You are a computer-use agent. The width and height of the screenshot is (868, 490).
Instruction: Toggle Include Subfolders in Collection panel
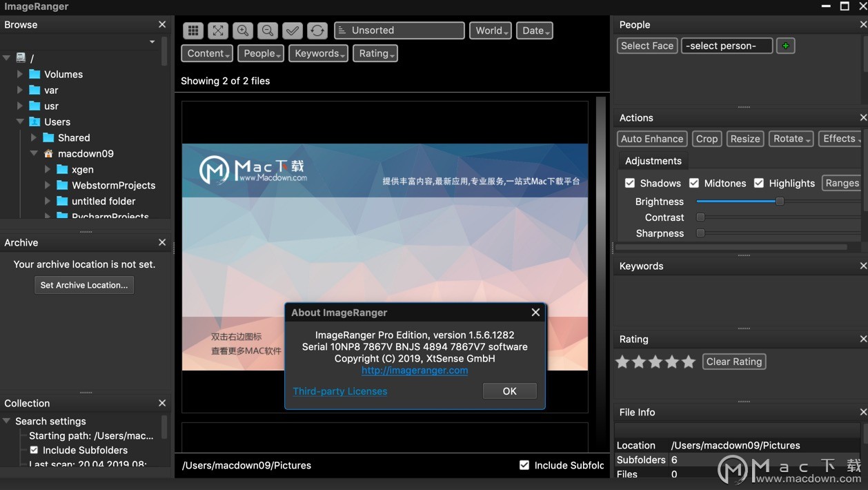pos(34,450)
